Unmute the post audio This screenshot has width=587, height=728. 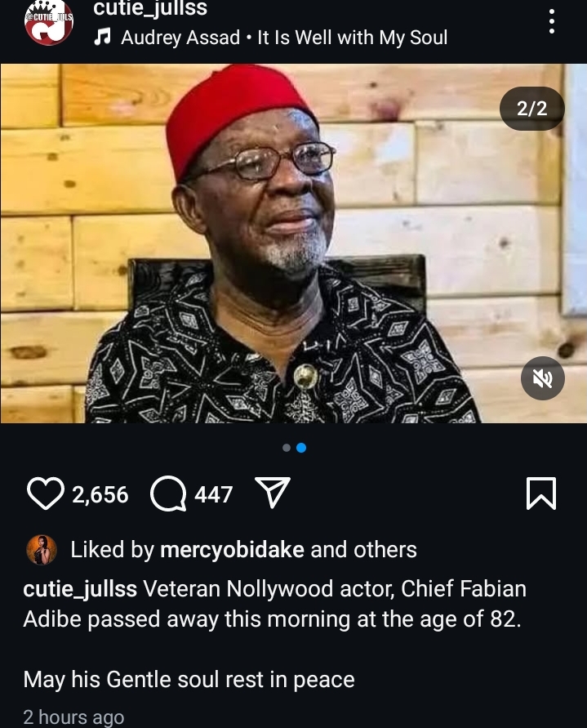point(543,378)
